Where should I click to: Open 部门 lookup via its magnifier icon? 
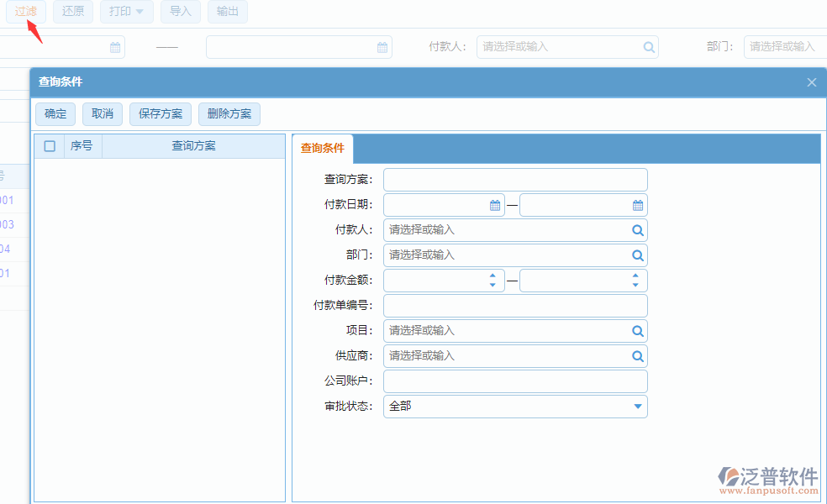point(637,255)
